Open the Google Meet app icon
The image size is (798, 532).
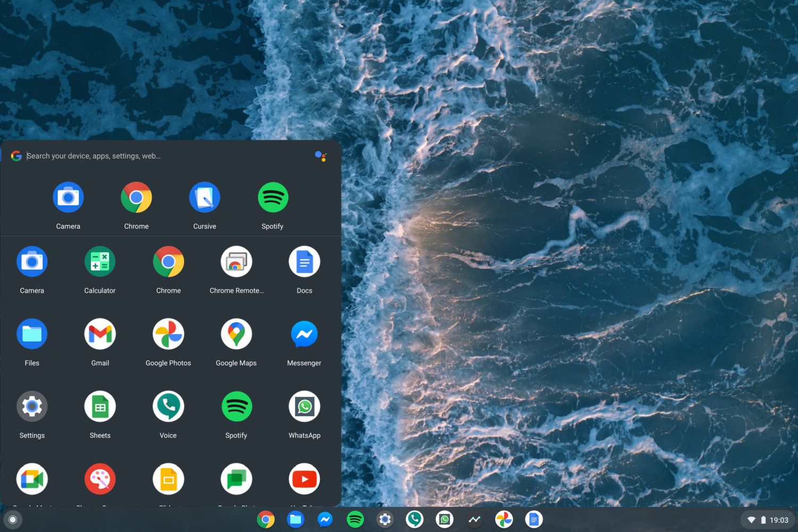pyautogui.click(x=32, y=479)
